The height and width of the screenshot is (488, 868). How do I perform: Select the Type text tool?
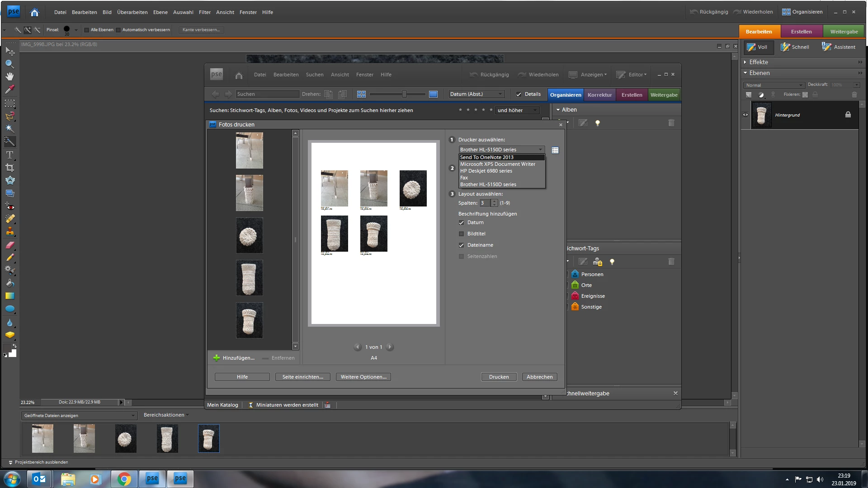[x=9, y=155]
